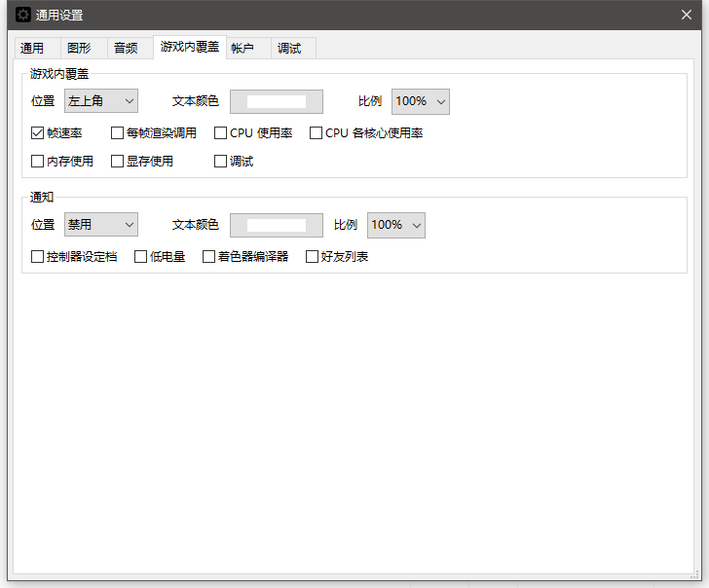Open the 调试 tab

tap(289, 49)
